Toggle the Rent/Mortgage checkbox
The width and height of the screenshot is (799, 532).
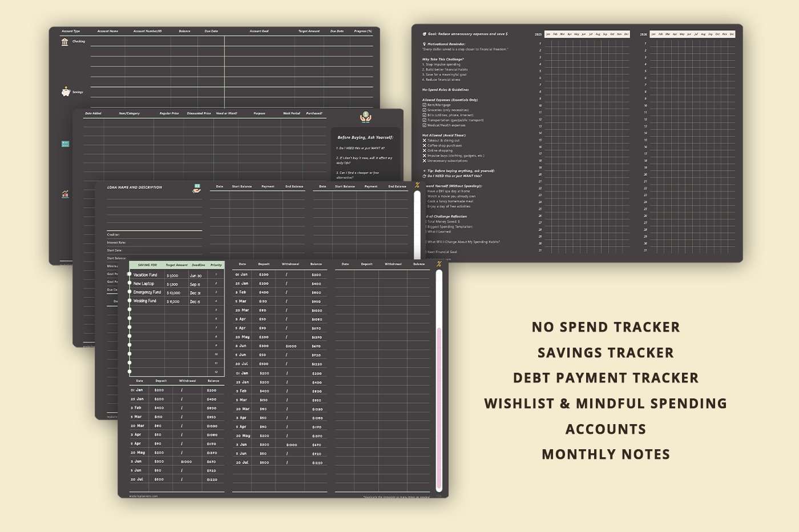(424, 105)
